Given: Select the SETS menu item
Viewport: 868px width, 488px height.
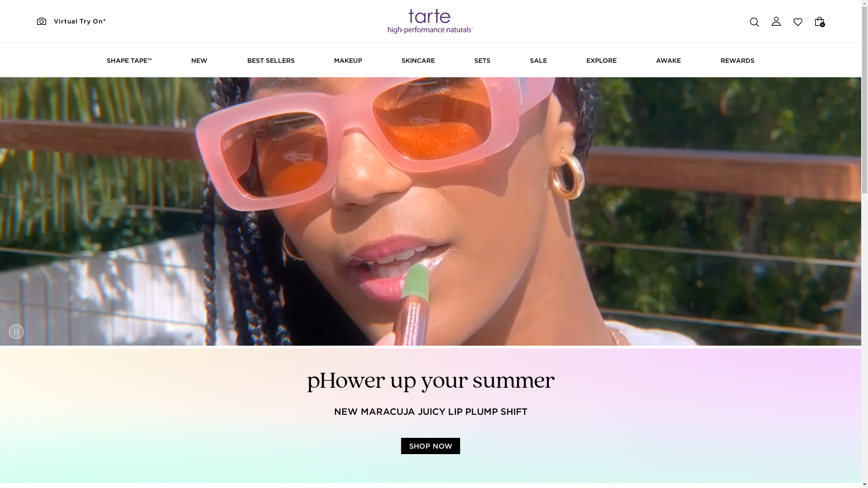Looking at the screenshot, I should pos(482,61).
